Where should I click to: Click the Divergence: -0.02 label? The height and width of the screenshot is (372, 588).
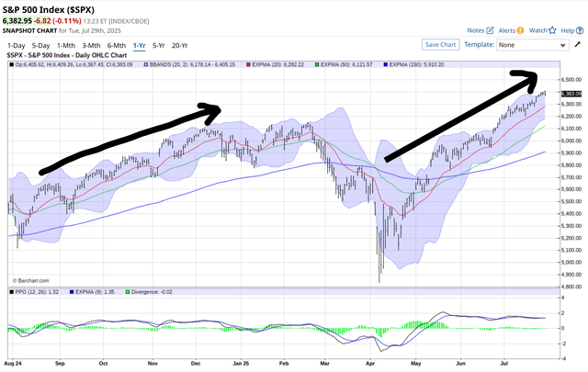click(152, 292)
